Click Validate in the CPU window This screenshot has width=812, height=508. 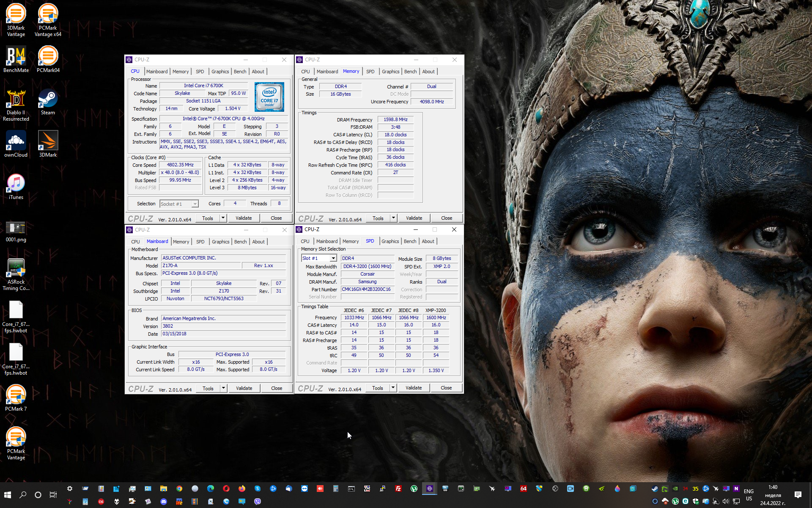[244, 218]
